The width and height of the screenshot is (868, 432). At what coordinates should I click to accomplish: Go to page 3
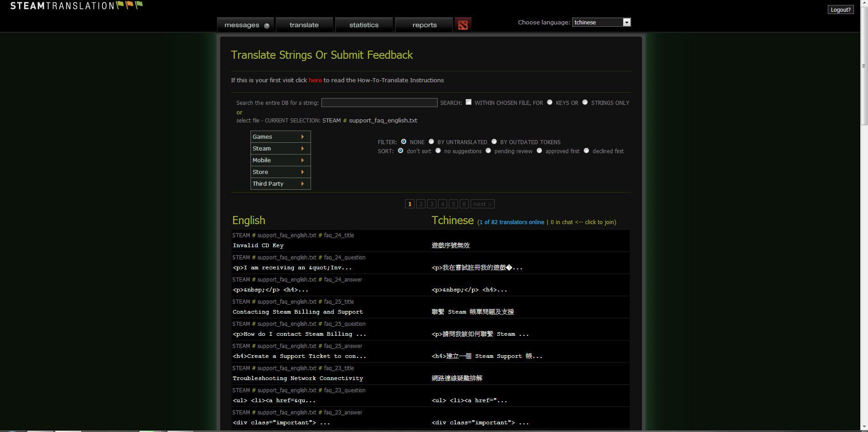tap(432, 204)
